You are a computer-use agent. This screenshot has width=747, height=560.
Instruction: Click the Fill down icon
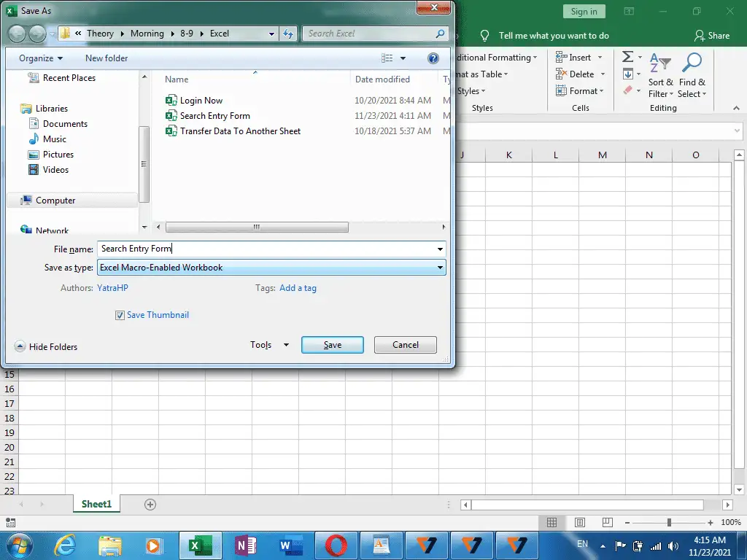628,74
